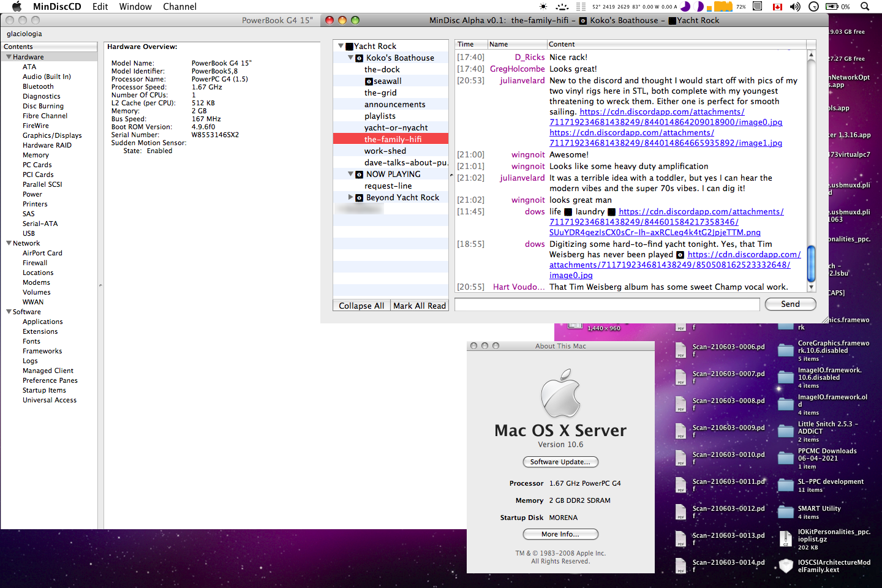Collapse the Yacht Rock tree group

click(x=341, y=46)
